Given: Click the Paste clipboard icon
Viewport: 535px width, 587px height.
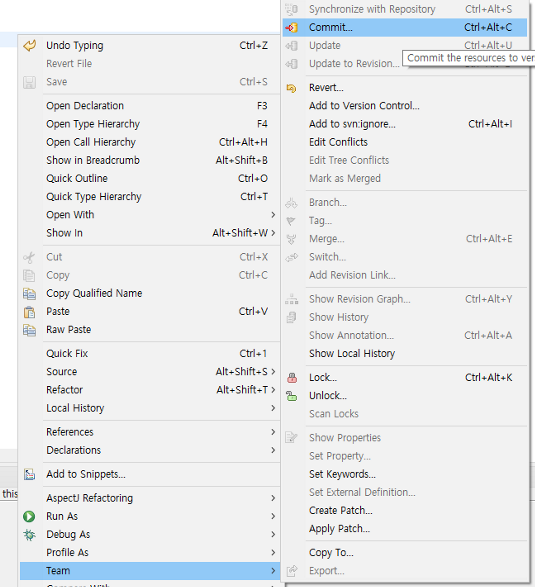Looking at the screenshot, I should click(29, 312).
